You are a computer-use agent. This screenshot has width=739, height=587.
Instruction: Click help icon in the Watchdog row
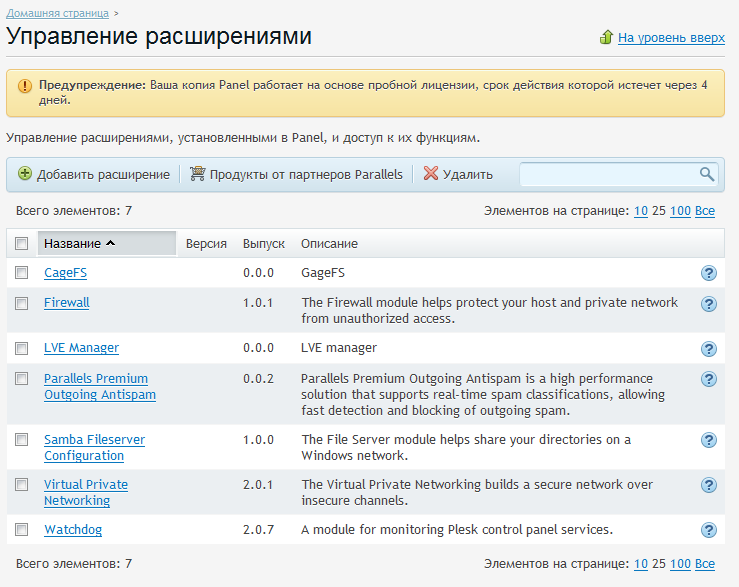coord(708,530)
